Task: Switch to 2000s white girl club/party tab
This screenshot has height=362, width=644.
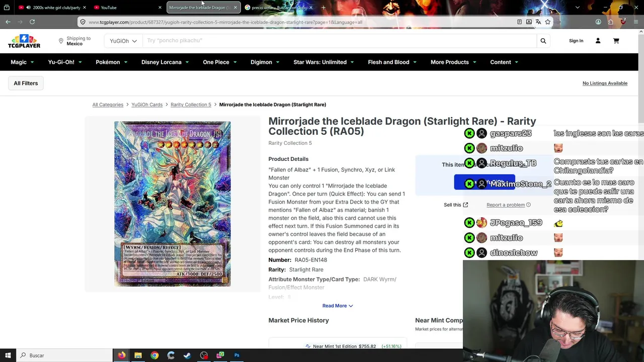Action: point(52,8)
